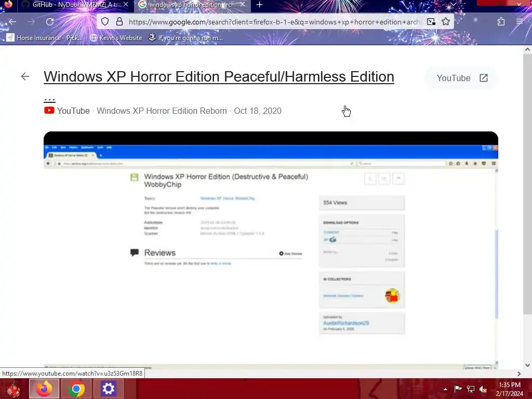Open the tracking protection shield icon
532x399 pixels.
(105, 22)
